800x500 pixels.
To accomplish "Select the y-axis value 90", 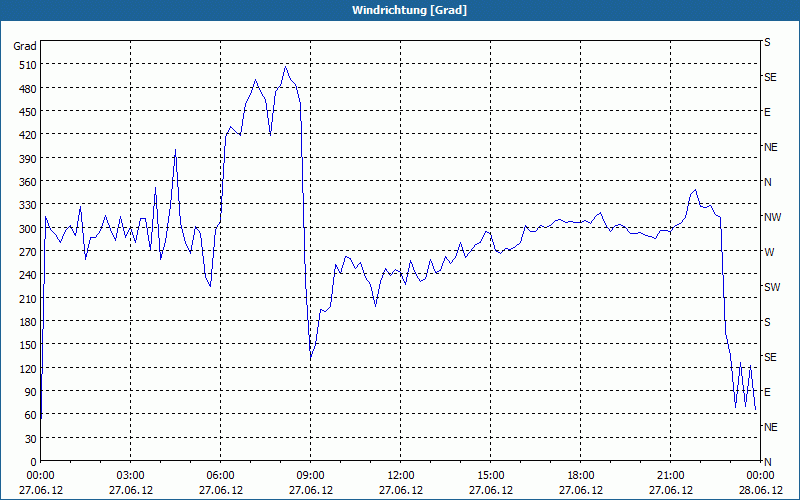I will click(x=31, y=392).
